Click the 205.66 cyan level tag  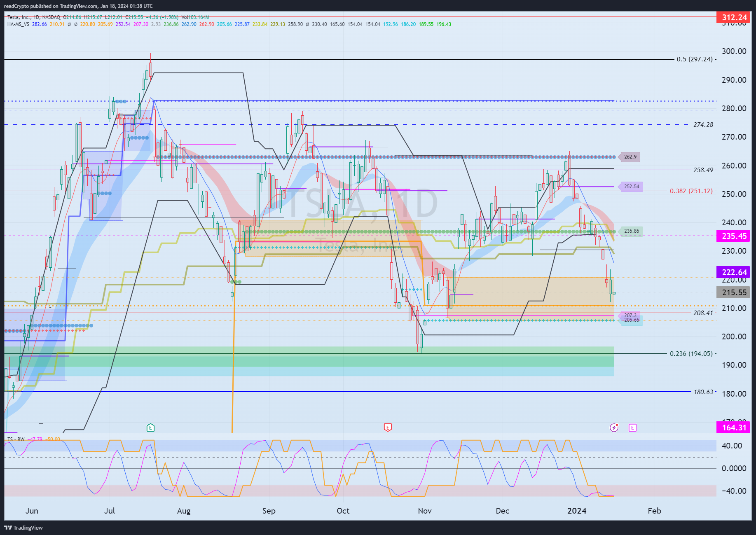coord(632,320)
